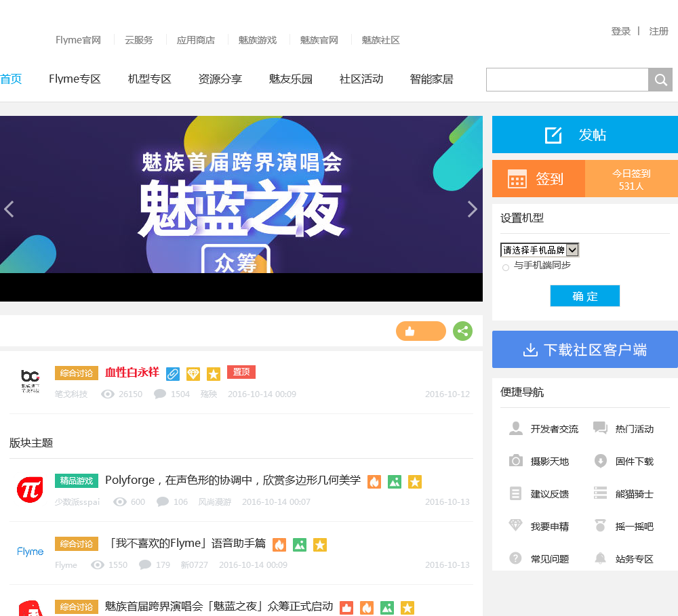Click diamond icon on 血性白永祥 post

(x=193, y=374)
